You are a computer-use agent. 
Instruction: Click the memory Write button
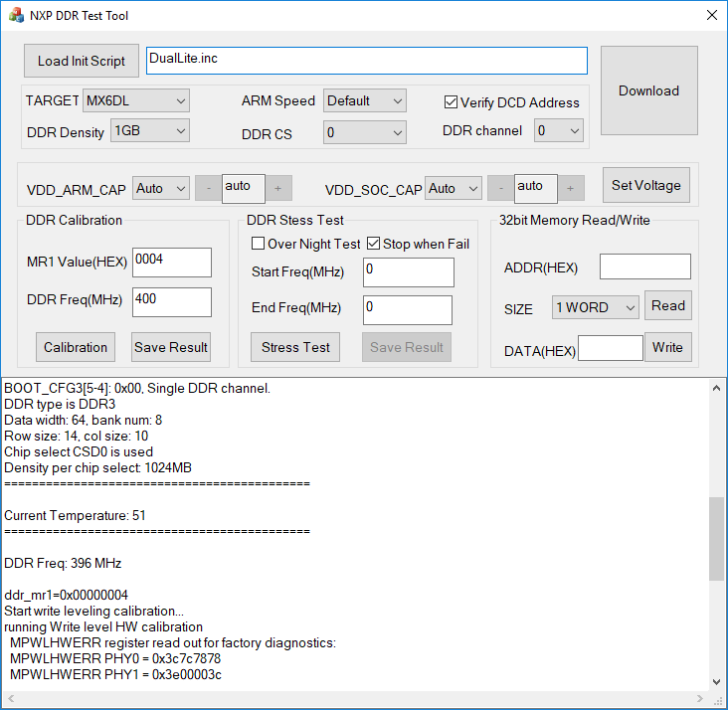(x=668, y=347)
